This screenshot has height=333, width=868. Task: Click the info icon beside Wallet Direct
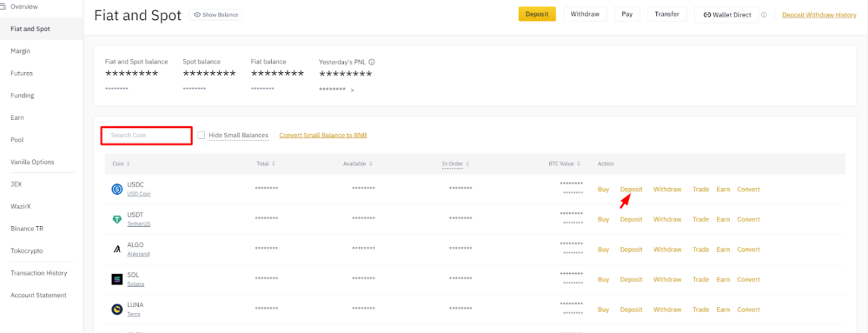(764, 15)
